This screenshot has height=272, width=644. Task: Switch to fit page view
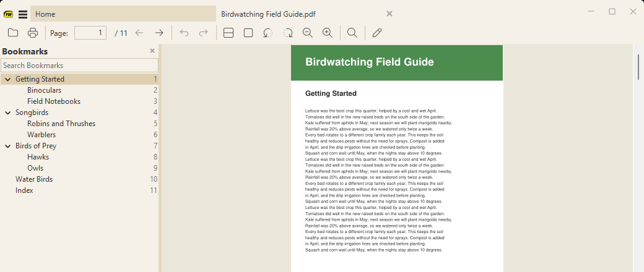point(248,33)
